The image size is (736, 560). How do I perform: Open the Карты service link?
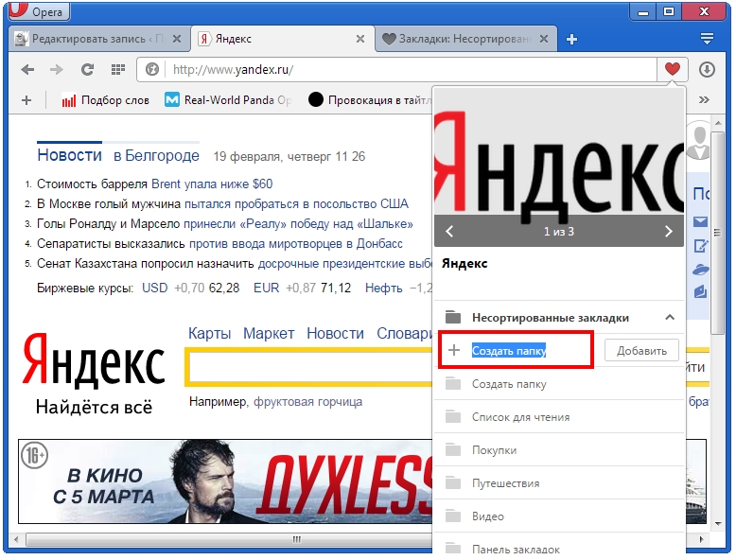209,333
